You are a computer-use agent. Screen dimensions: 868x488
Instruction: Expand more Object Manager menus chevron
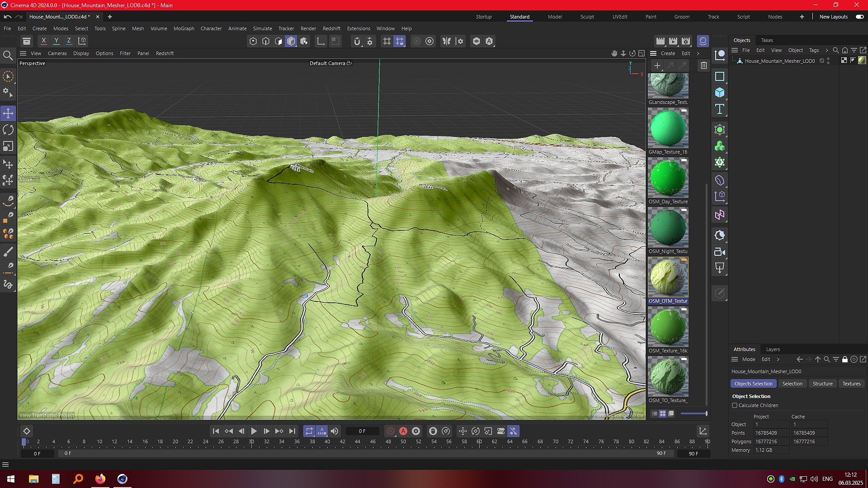827,50
